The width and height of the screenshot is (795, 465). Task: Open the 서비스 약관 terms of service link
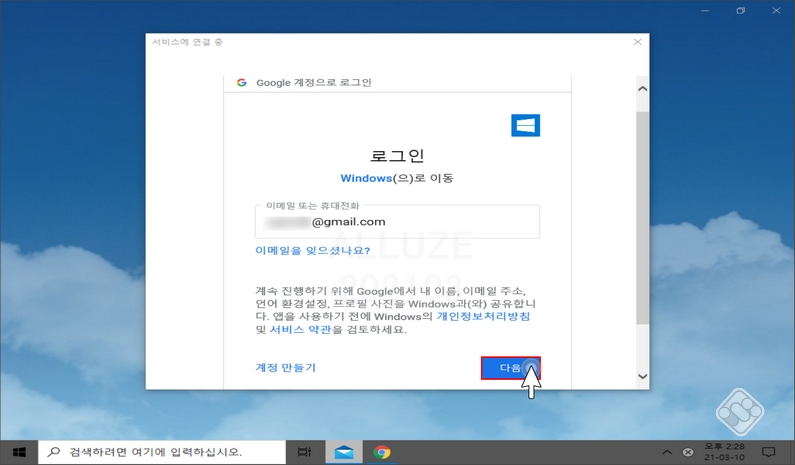tap(300, 330)
